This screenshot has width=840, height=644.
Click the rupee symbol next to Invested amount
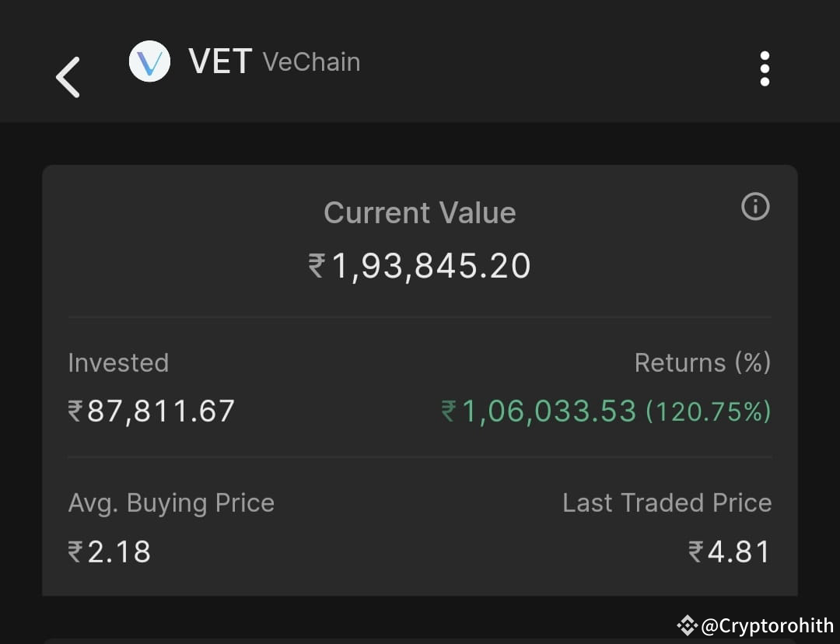click(x=74, y=411)
